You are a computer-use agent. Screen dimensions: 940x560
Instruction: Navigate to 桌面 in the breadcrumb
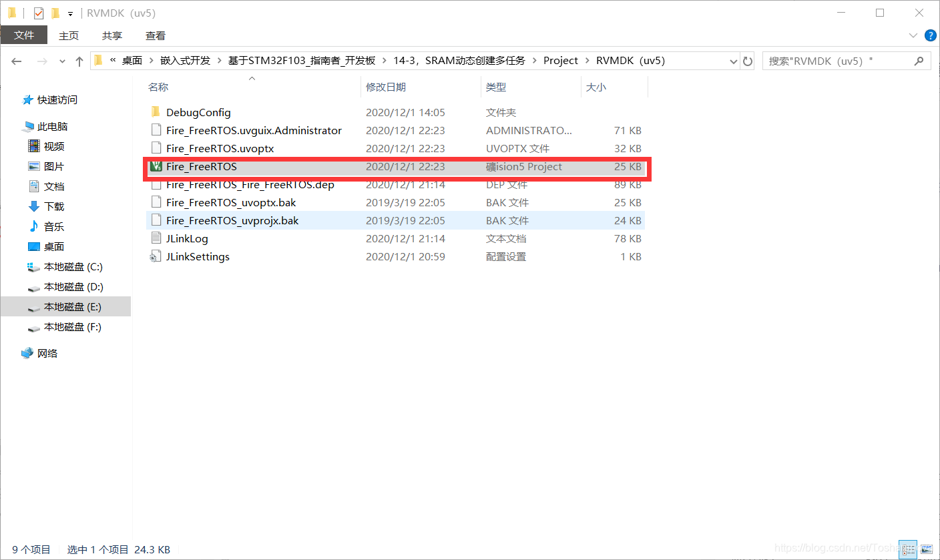pyautogui.click(x=132, y=61)
